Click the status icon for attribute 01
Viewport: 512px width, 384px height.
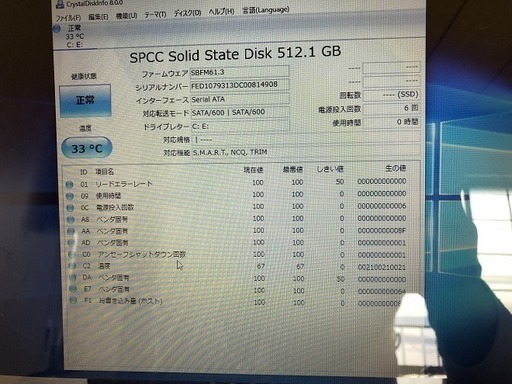[x=69, y=184]
